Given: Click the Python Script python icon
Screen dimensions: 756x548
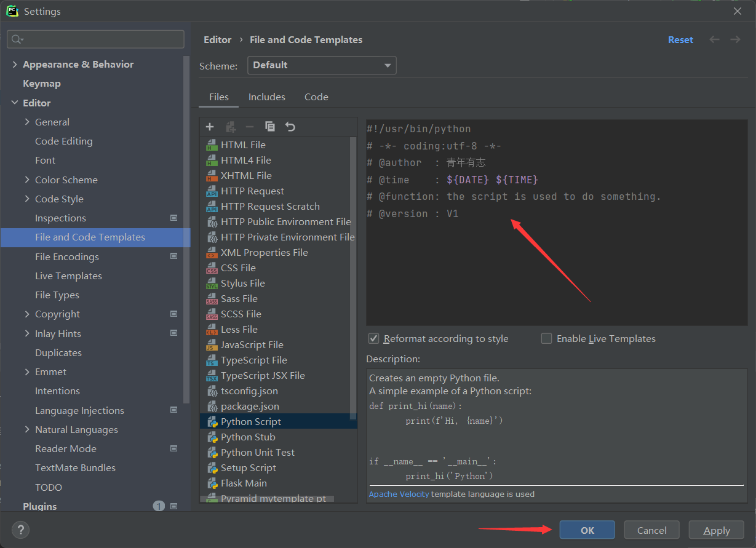Looking at the screenshot, I should tap(212, 422).
